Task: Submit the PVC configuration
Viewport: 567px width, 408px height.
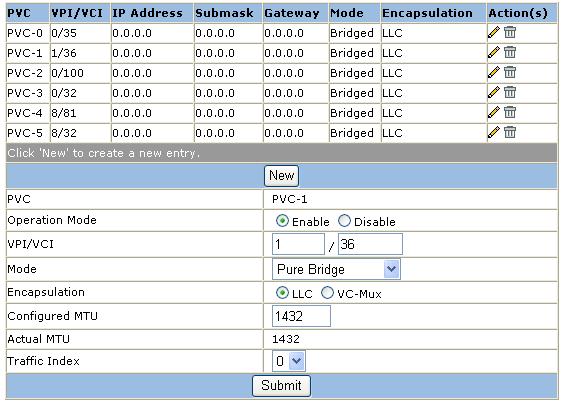Action: (x=281, y=386)
